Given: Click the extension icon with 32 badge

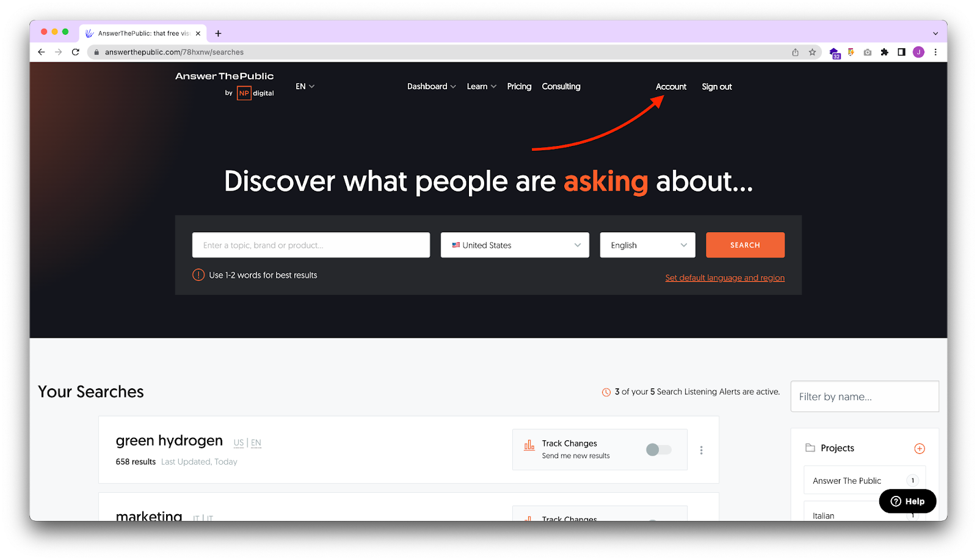Looking at the screenshot, I should (835, 53).
